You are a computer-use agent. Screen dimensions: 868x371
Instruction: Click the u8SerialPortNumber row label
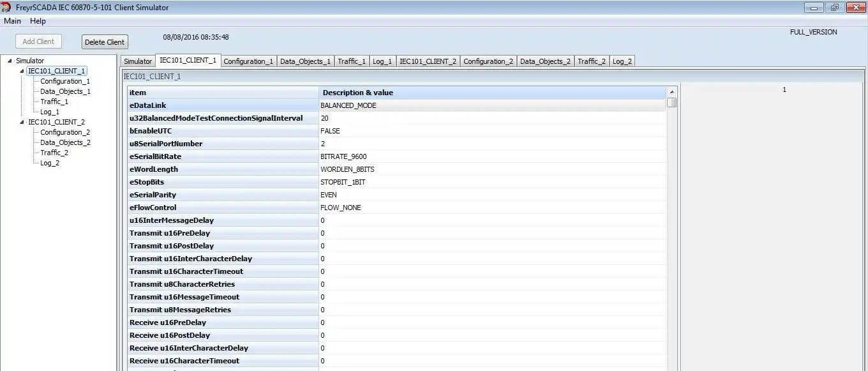(223, 144)
